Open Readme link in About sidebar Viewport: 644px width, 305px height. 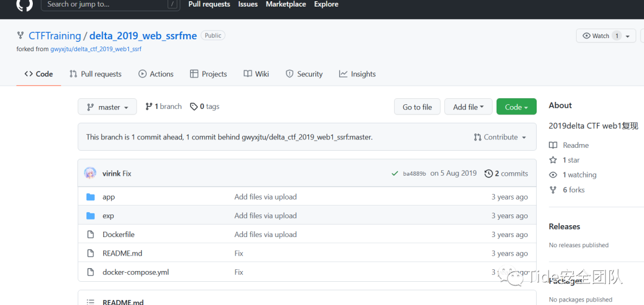click(x=569, y=145)
